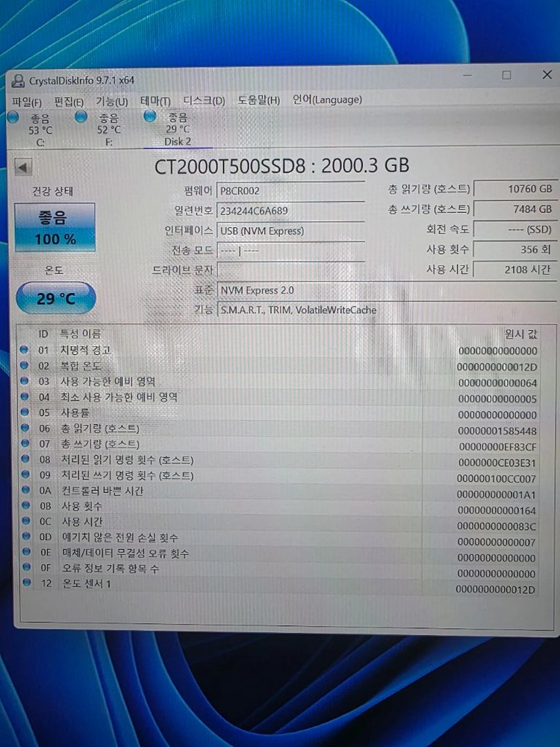Select the row 사용 가능한 예비 영역
The image size is (560, 747).
pyautogui.click(x=280, y=382)
